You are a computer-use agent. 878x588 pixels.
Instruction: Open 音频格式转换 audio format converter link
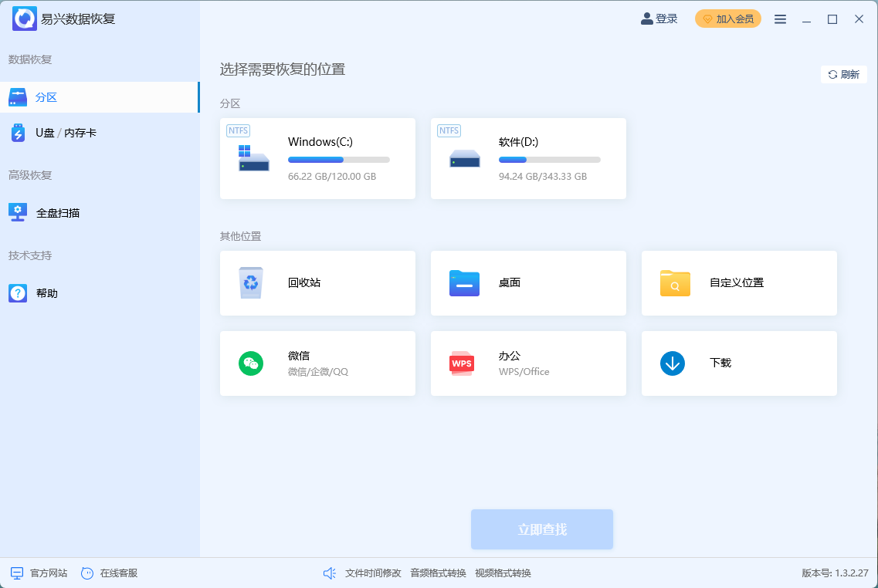click(438, 573)
